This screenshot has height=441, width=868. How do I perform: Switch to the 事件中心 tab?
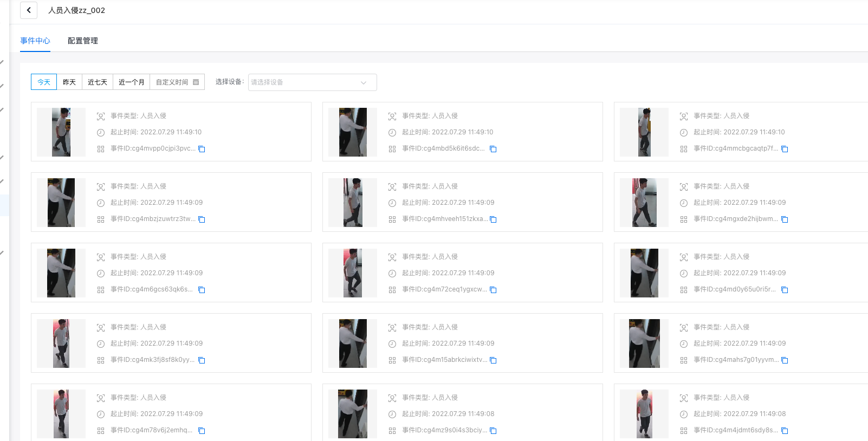(x=35, y=41)
